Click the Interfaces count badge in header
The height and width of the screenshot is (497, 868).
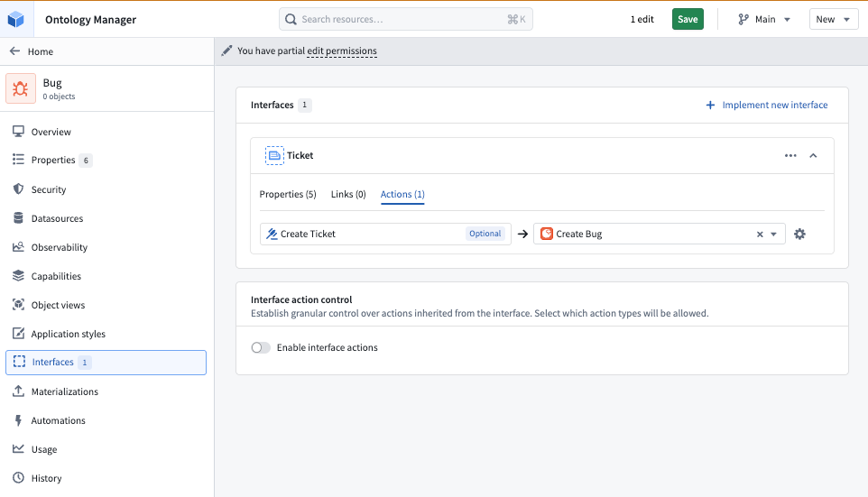[x=304, y=106]
